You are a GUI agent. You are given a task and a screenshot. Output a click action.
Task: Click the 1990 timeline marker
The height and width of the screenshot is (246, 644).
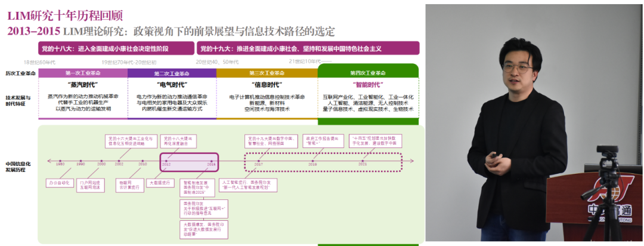pyautogui.click(x=80, y=161)
